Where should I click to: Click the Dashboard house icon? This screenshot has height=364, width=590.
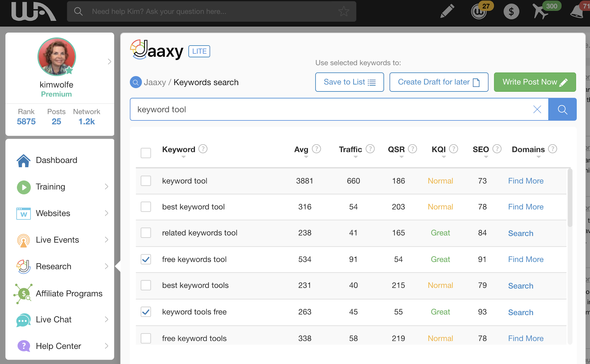(24, 160)
